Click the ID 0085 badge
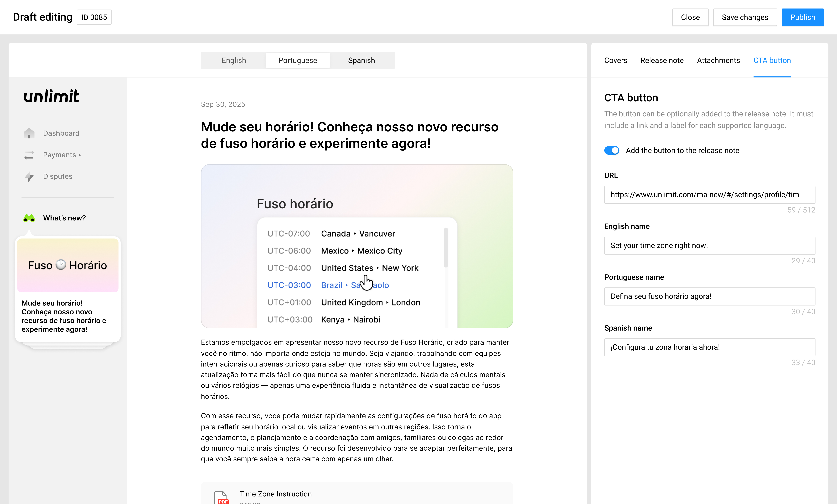Image resolution: width=837 pixels, height=504 pixels. pyautogui.click(x=94, y=17)
